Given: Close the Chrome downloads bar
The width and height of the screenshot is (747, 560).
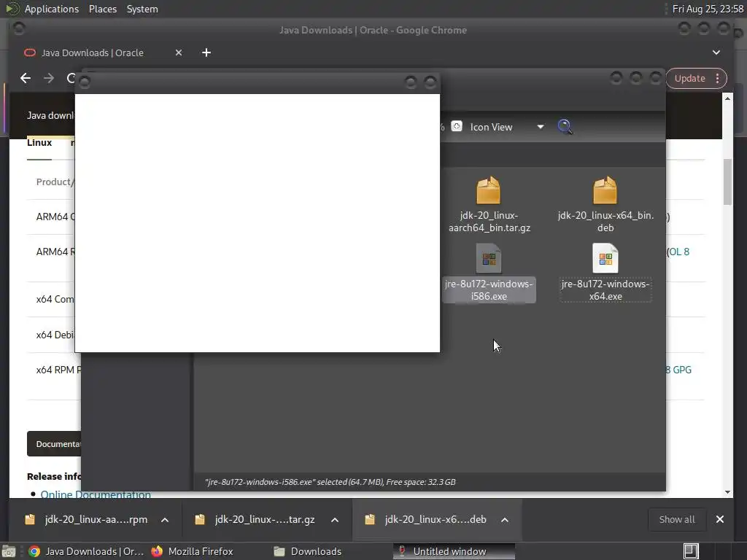Looking at the screenshot, I should pyautogui.click(x=720, y=519).
